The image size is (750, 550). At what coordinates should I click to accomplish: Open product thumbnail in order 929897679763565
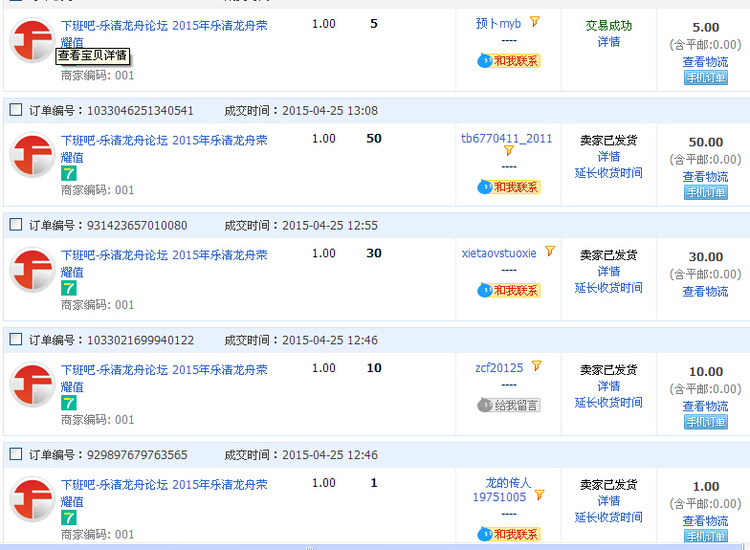(x=33, y=500)
